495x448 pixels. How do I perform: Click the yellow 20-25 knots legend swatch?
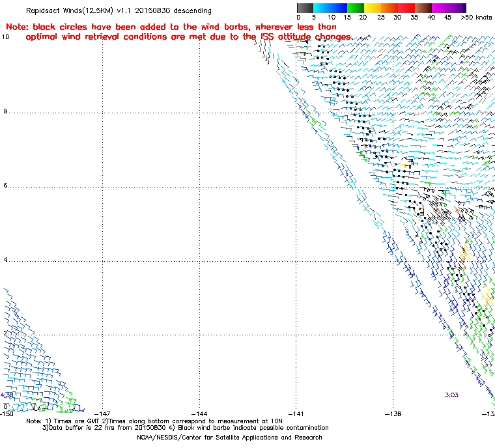click(373, 8)
